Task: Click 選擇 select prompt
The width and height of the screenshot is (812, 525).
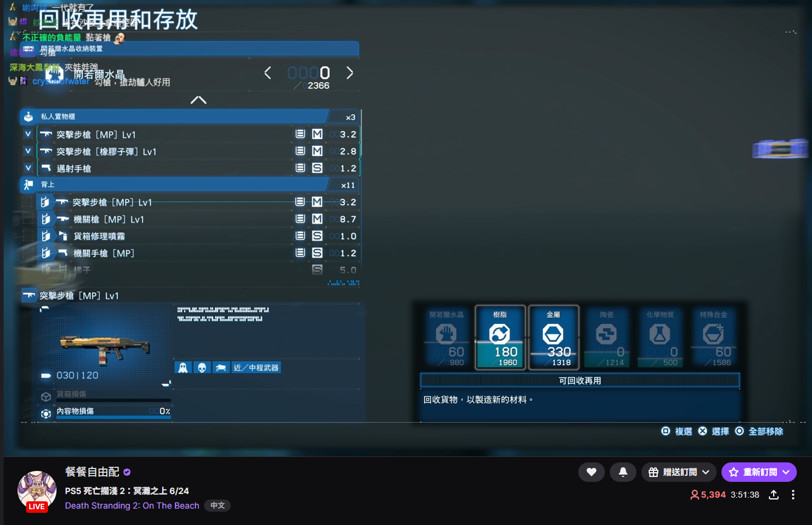Action: (714, 431)
